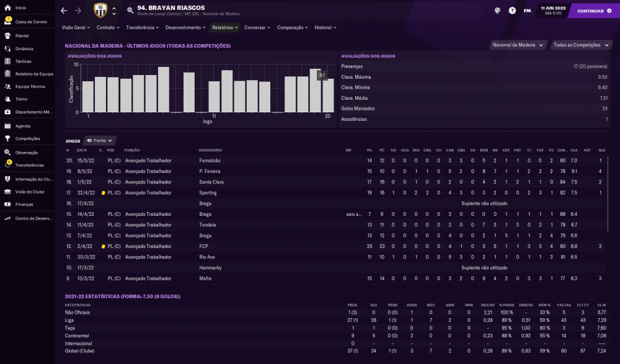Image resolution: width=620 pixels, height=364 pixels.
Task: Click the up and down arrows beside the club badge
Action: point(114,11)
